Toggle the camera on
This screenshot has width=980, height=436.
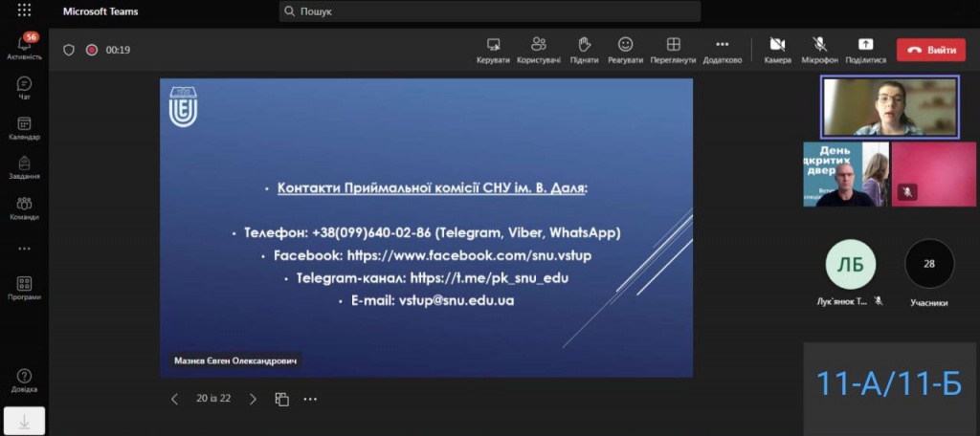[777, 49]
